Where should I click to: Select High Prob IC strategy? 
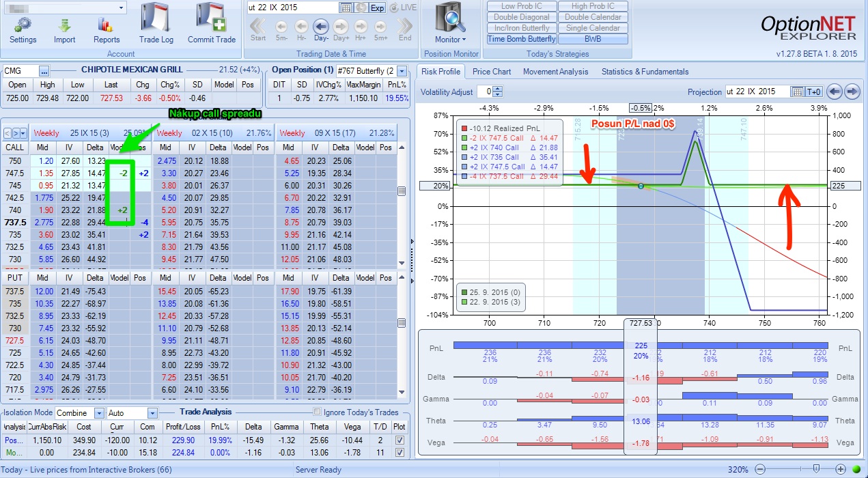coord(593,6)
